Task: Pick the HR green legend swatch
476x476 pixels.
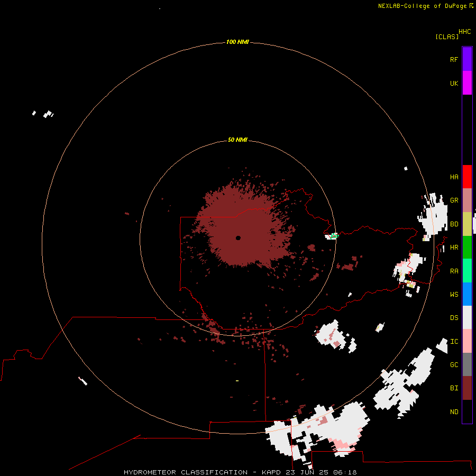Action: [x=467, y=248]
